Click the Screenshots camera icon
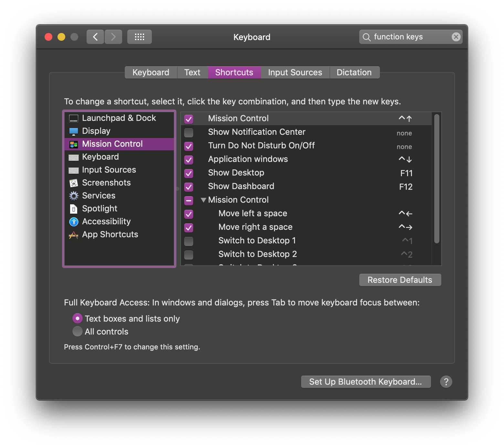Screen dimensions: 504x448 [74, 183]
